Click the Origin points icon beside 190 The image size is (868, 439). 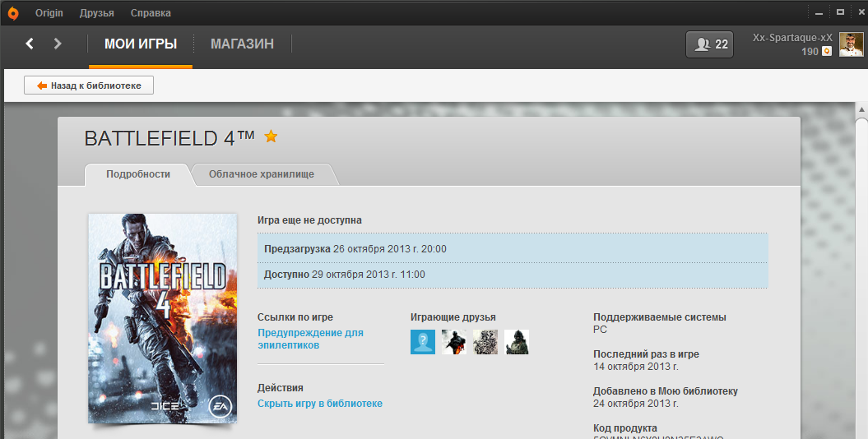point(827,52)
